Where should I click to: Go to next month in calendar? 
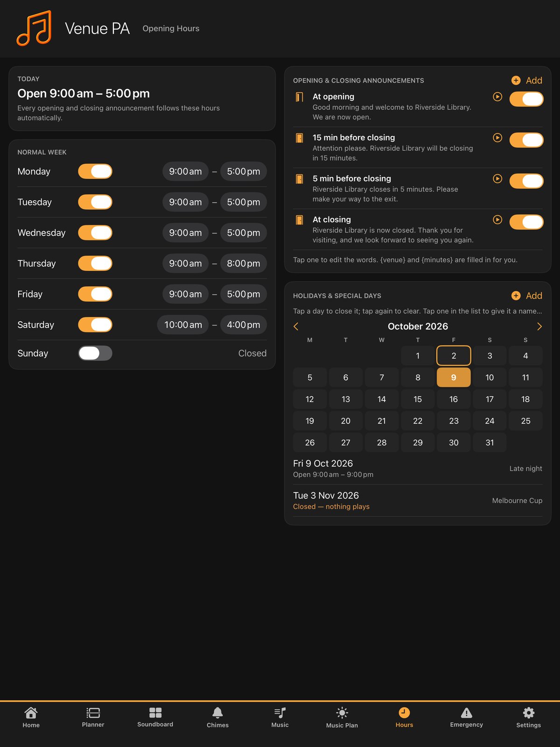pos(539,326)
